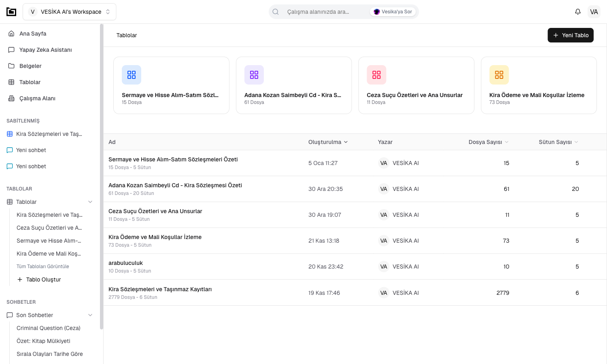Go to Ana Sayfa in sidebar
Screen dimensions: 607x364
(x=33, y=34)
